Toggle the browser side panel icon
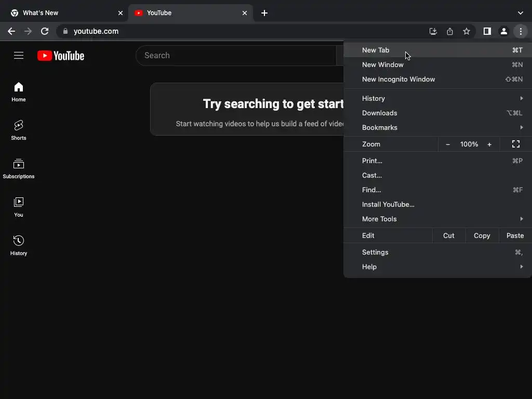Viewport: 532px width, 399px height. coord(487,31)
